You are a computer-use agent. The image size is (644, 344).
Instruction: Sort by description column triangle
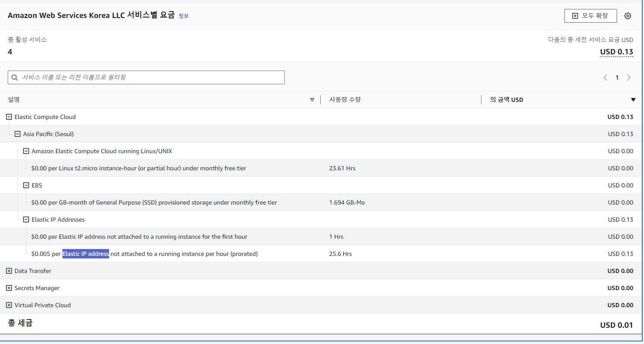click(312, 100)
